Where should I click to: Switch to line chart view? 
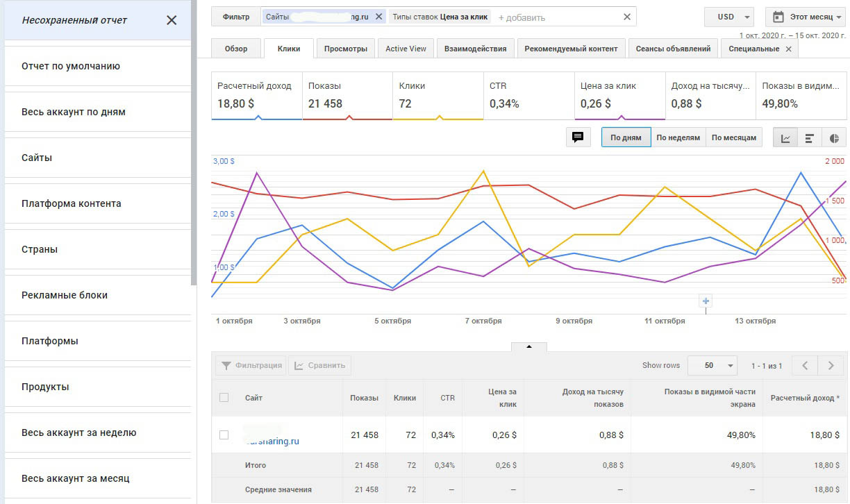(x=785, y=138)
